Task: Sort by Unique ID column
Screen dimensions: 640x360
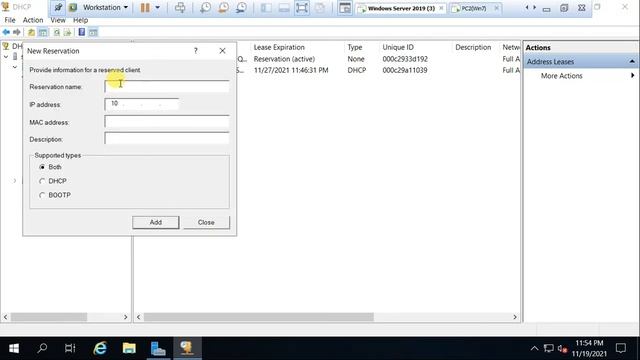Action: [x=398, y=47]
